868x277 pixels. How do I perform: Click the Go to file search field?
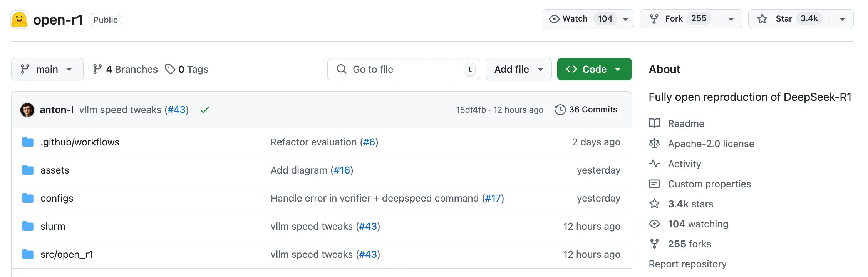(x=404, y=69)
